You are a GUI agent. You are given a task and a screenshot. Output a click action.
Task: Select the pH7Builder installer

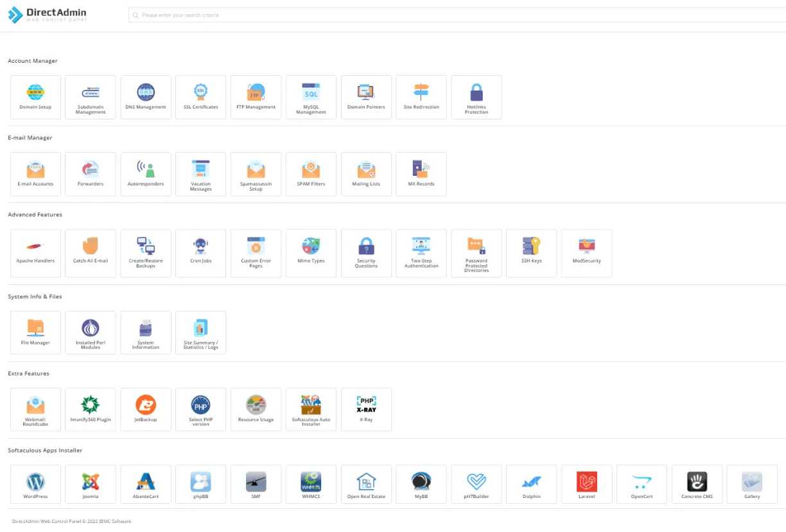tap(476, 485)
